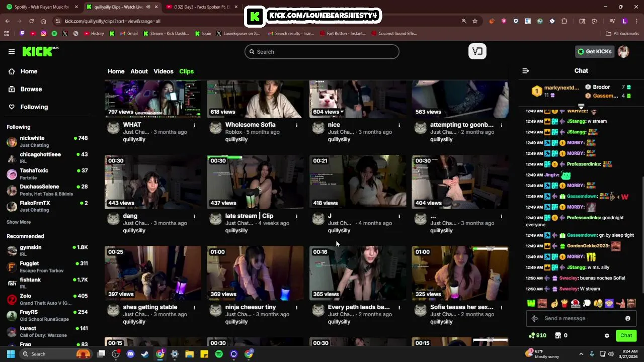Expand the gift leaderboard chevron in chat

pyautogui.click(x=581, y=107)
